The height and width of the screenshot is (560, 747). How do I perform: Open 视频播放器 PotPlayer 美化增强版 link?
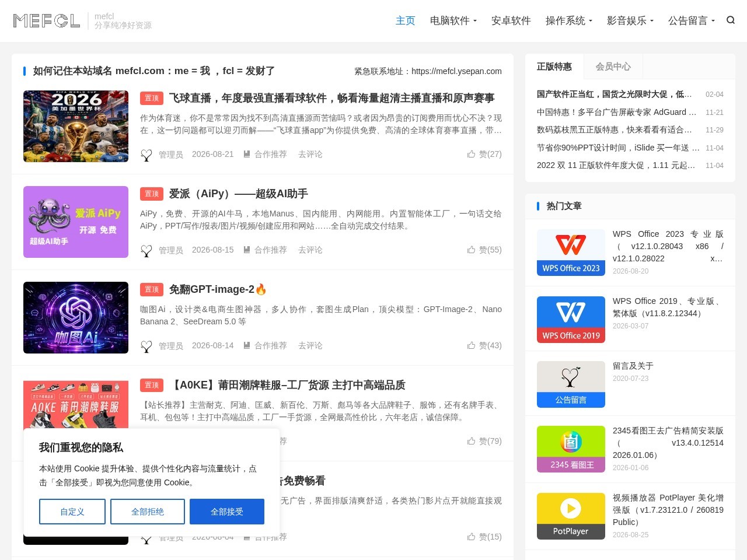[x=668, y=510]
